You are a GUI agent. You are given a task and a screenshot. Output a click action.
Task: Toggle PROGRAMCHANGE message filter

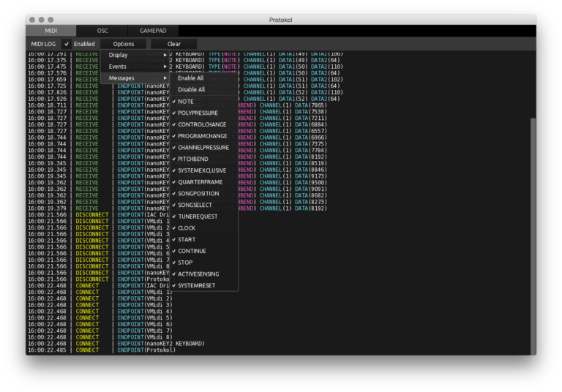click(203, 136)
